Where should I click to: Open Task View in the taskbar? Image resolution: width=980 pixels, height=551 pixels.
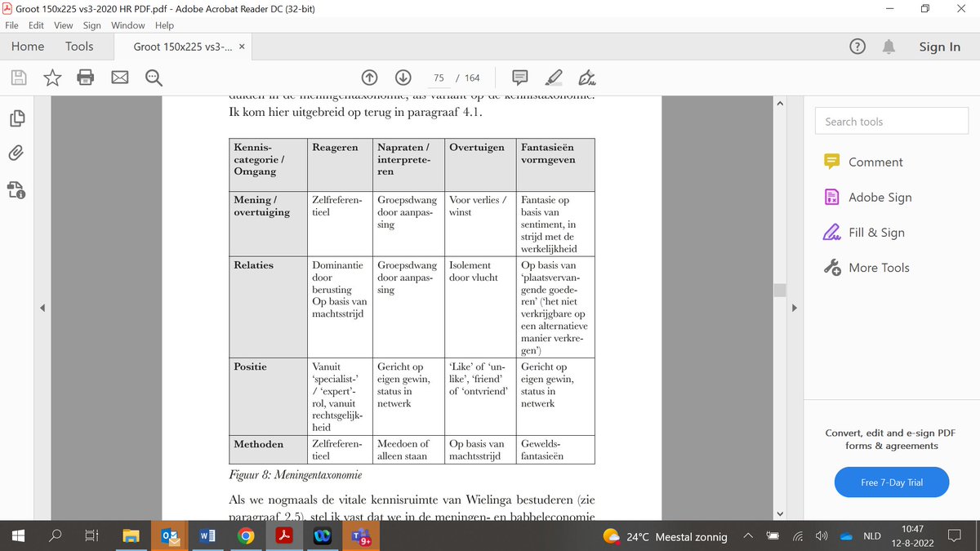[x=92, y=536]
